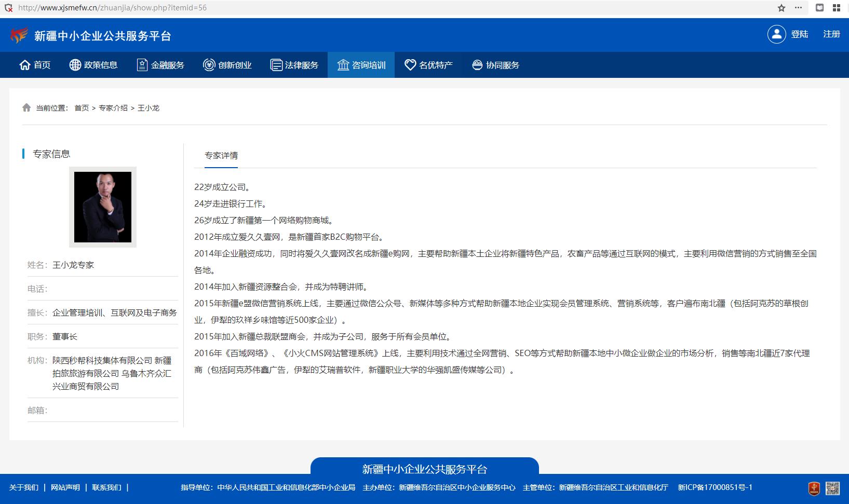Click the site security icon beside URL
This screenshot has width=849, height=504.
pyautogui.click(x=8, y=8)
